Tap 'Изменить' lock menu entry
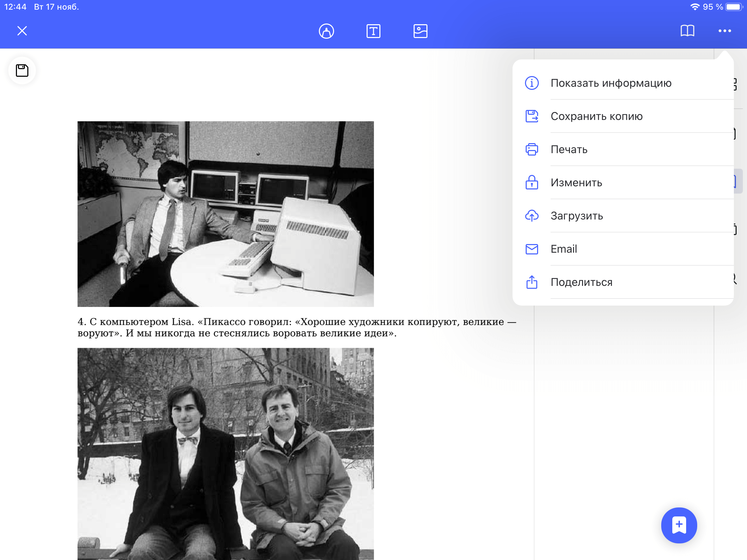Viewport: 747px width, 560px height. [576, 183]
